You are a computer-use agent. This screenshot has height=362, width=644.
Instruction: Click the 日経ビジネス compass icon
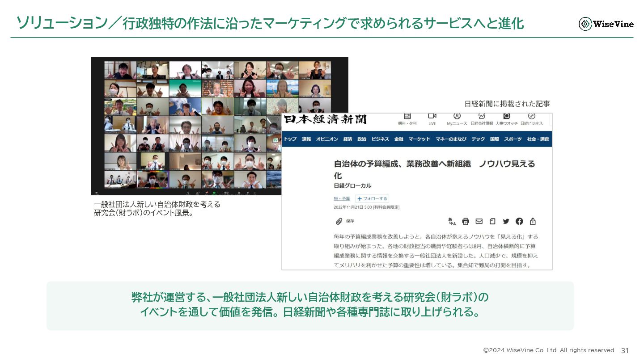coord(532,116)
